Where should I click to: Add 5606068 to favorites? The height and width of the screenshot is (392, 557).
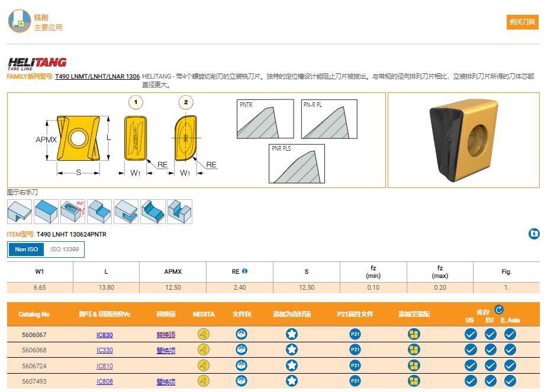(x=292, y=350)
